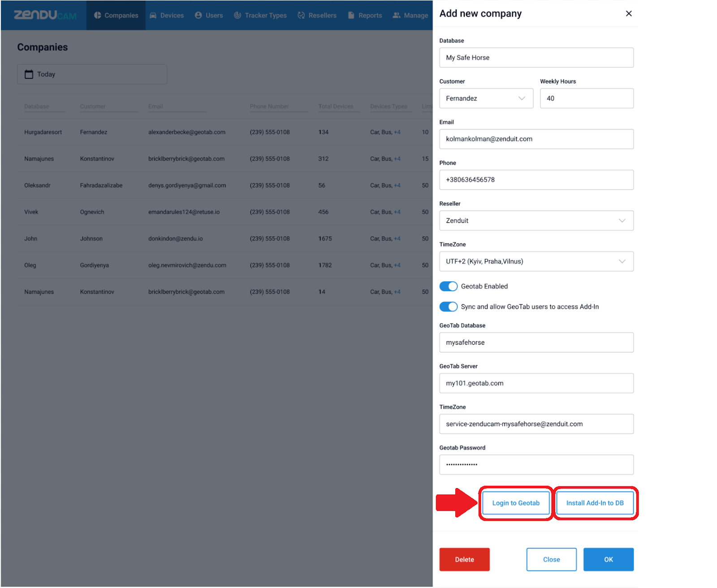Screen dimensions: 717x588
Task: Click the Geotab Password field
Action: [536, 465]
